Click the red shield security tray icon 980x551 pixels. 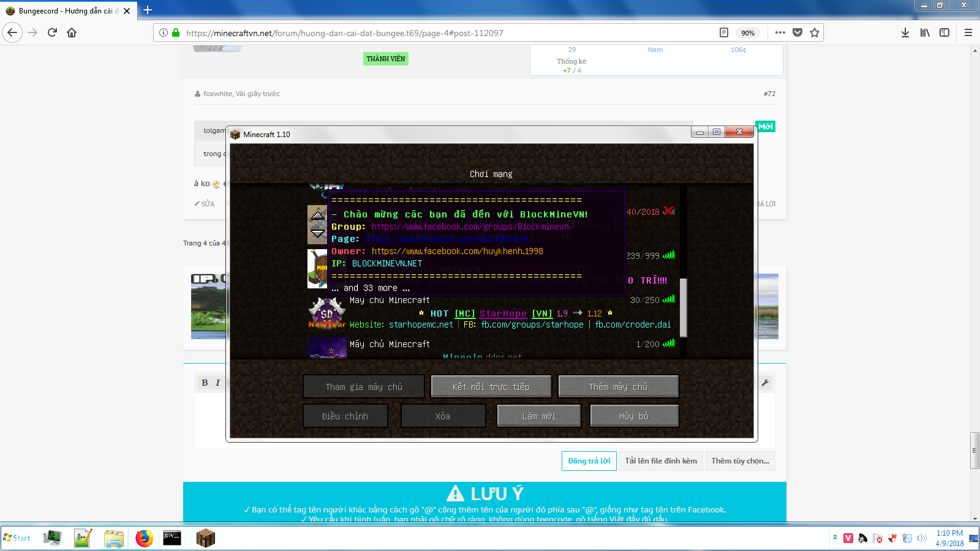coord(892,538)
